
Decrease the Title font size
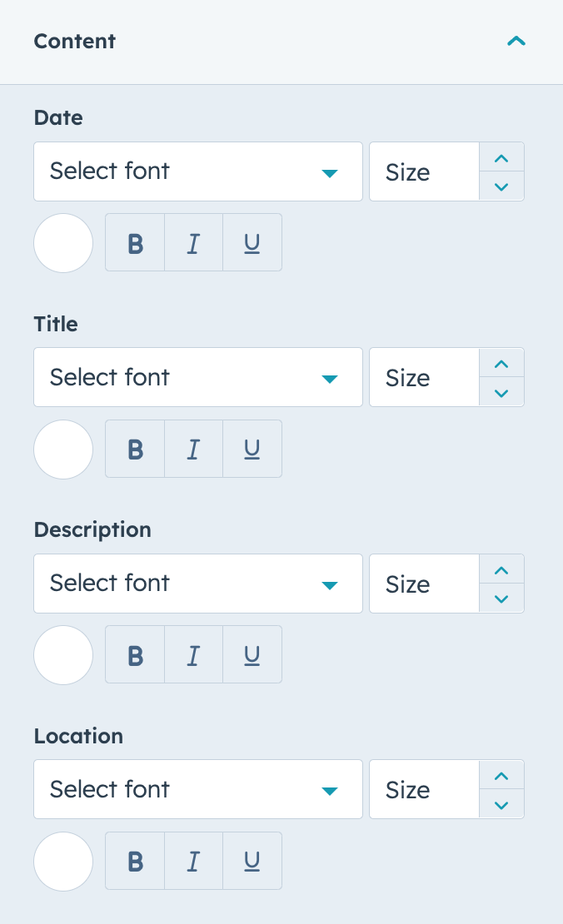[501, 392]
